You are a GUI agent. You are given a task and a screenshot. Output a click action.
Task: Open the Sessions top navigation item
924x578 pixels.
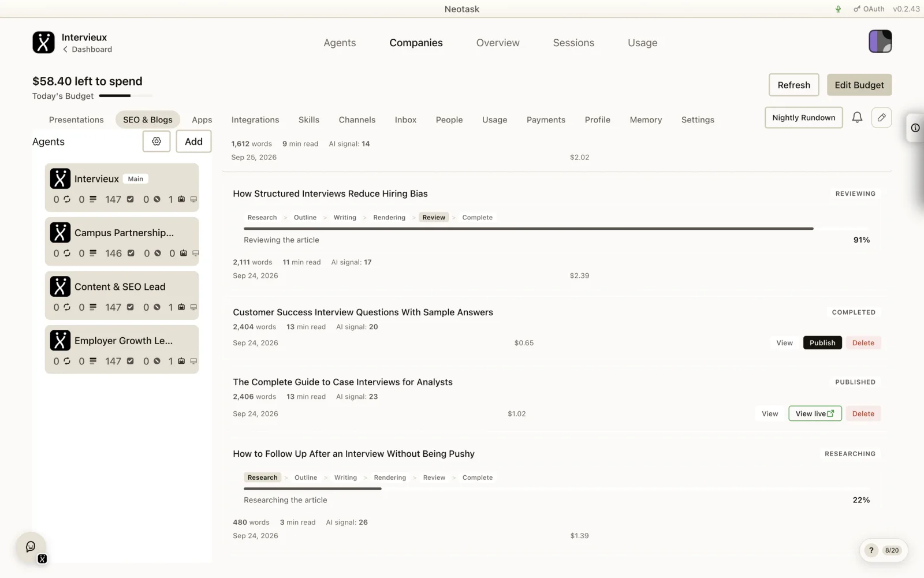(x=573, y=43)
